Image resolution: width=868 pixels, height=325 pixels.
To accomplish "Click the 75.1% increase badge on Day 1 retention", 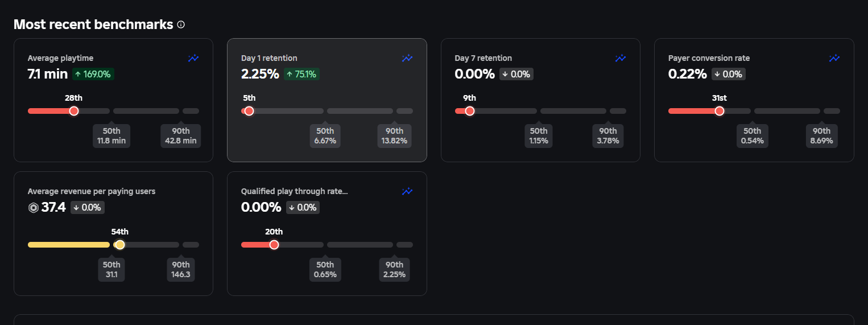I will [301, 74].
